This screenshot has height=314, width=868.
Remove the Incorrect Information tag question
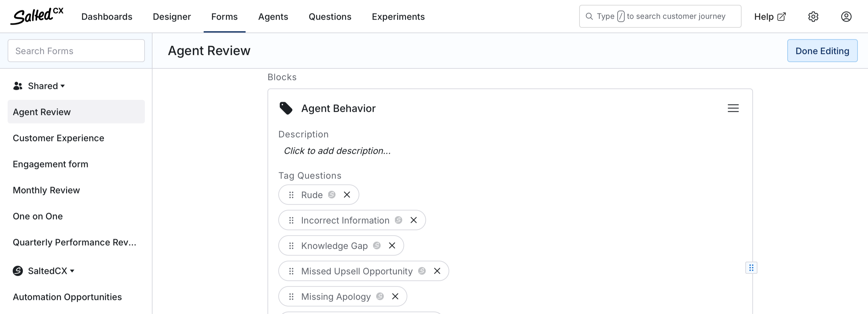click(413, 220)
